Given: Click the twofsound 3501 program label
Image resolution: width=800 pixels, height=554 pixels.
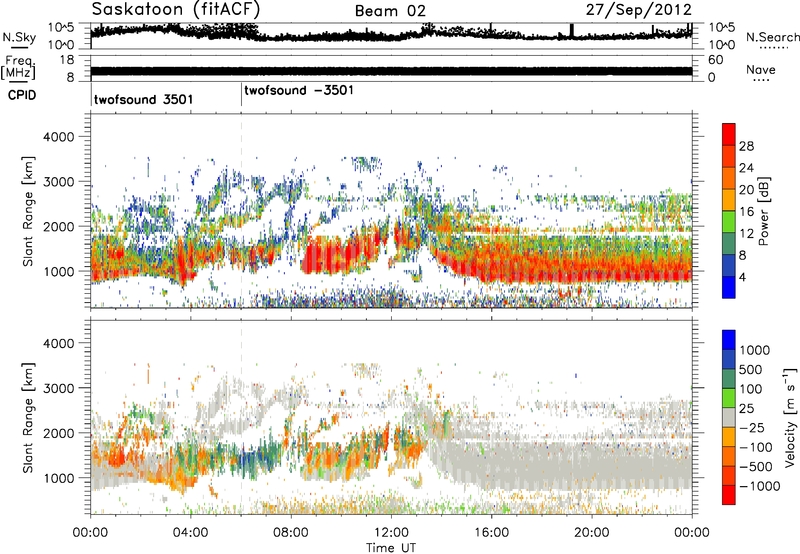Looking at the screenshot, I should 143,99.
